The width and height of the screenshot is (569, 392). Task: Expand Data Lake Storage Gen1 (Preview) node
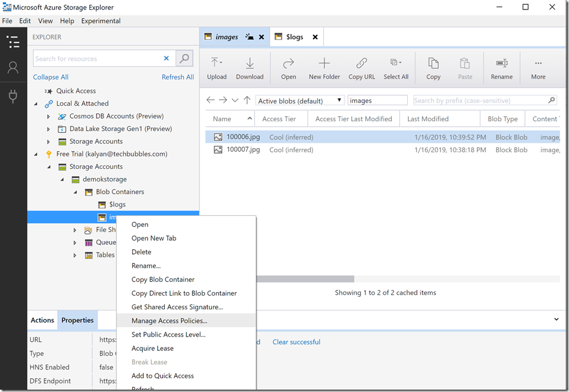click(48, 129)
